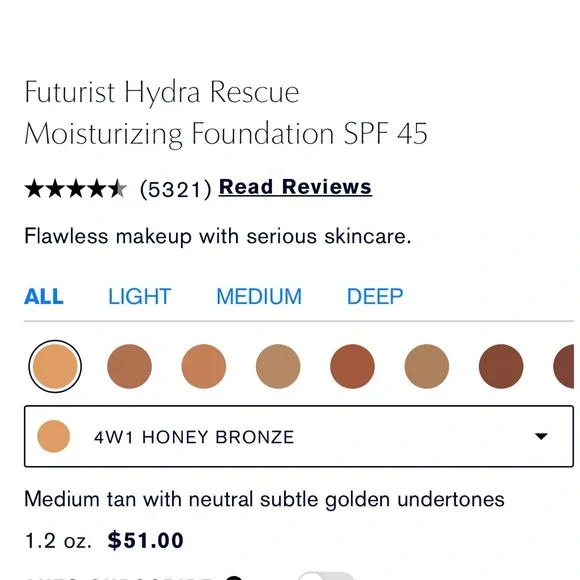580x580 pixels.
Task: Click the (5321) review count
Action: (176, 189)
